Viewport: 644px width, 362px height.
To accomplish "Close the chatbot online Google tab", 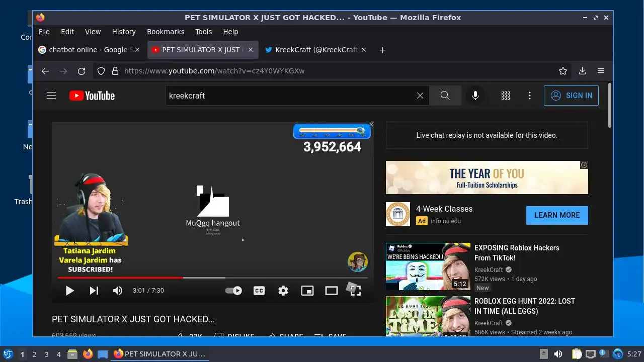I will point(137,50).
